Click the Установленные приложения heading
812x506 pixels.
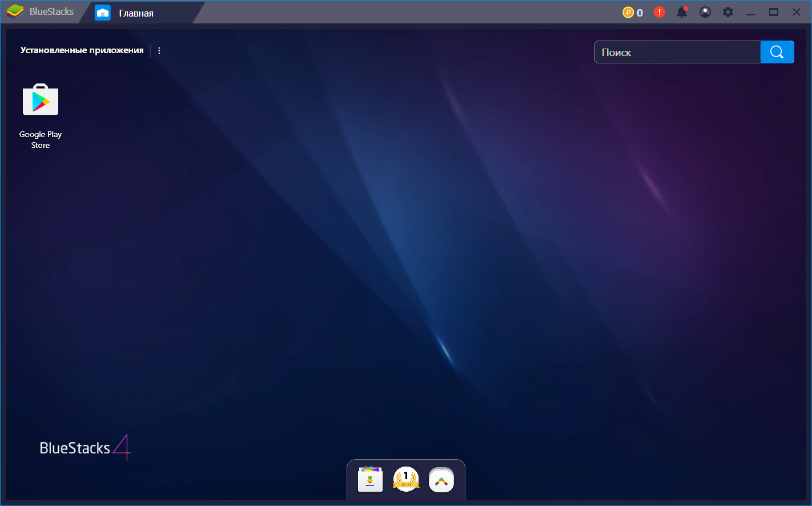click(x=82, y=50)
